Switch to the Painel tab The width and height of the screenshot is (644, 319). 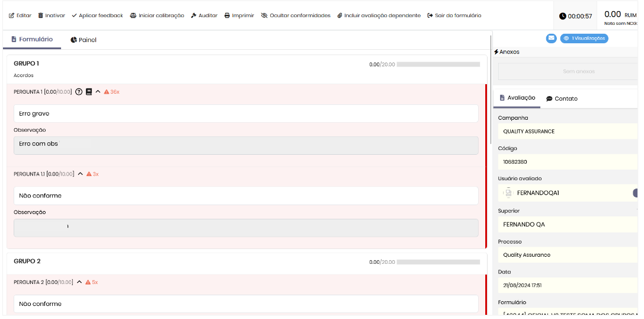pos(83,40)
